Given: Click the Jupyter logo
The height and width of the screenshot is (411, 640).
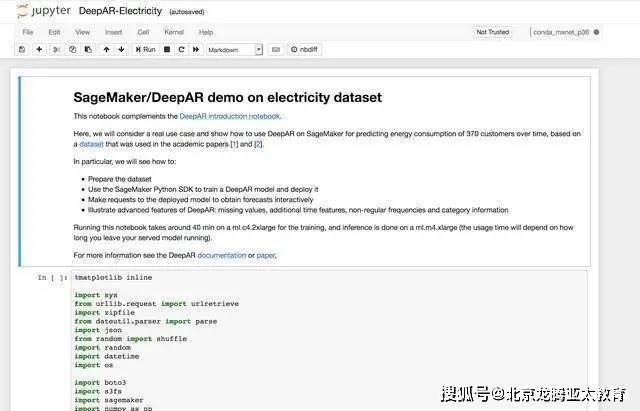Looking at the screenshot, I should pyautogui.click(x=44, y=11).
